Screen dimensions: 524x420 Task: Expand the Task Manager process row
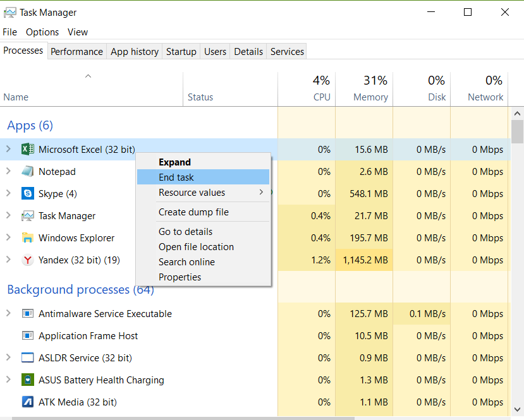pos(8,215)
